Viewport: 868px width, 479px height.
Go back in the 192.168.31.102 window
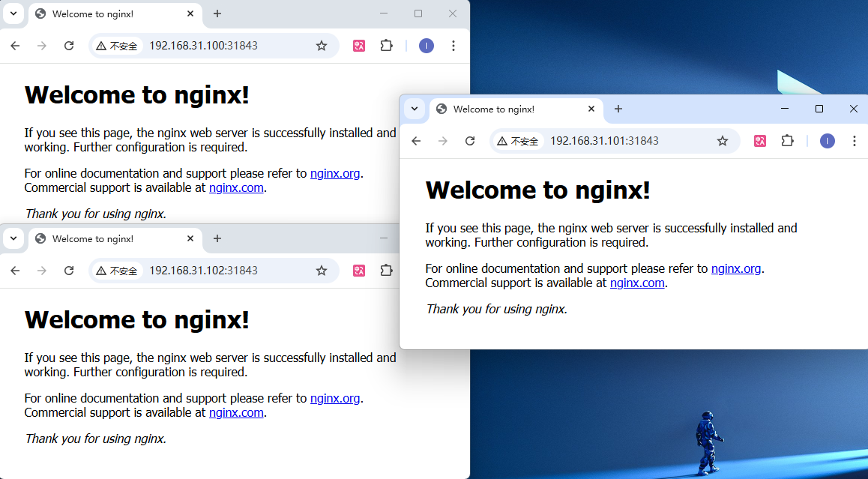point(15,271)
